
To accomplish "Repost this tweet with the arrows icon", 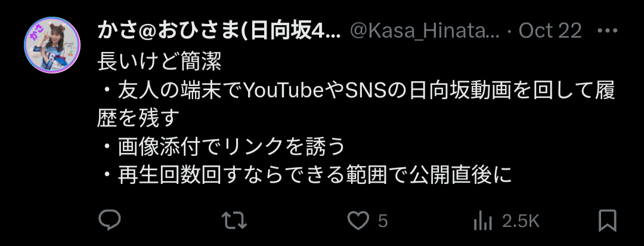I will 234,220.
